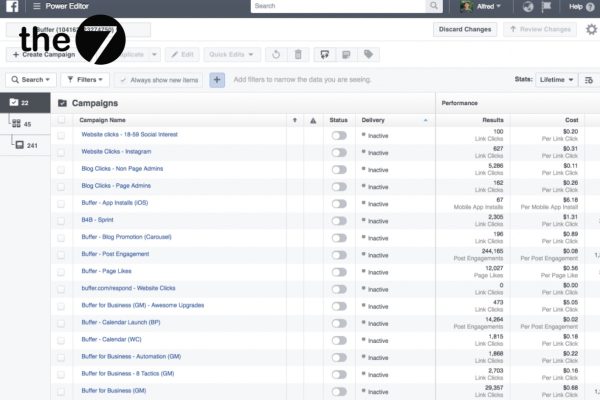Open the globe notifications icon
The width and height of the screenshot is (600, 400).
tap(528, 7)
